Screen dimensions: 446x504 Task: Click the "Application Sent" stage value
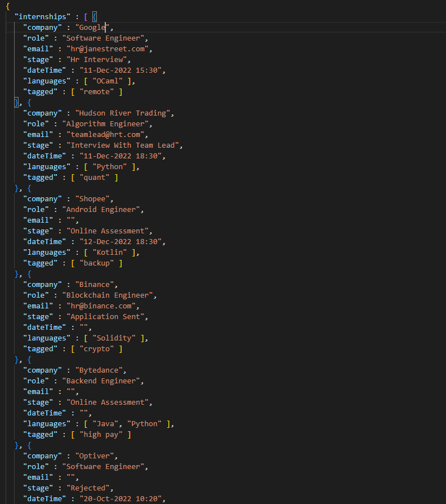point(105,317)
